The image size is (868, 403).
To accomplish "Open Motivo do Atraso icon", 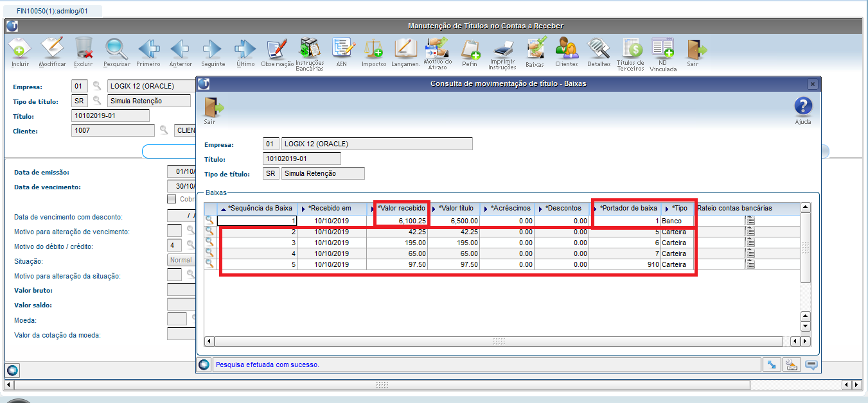I will (438, 49).
